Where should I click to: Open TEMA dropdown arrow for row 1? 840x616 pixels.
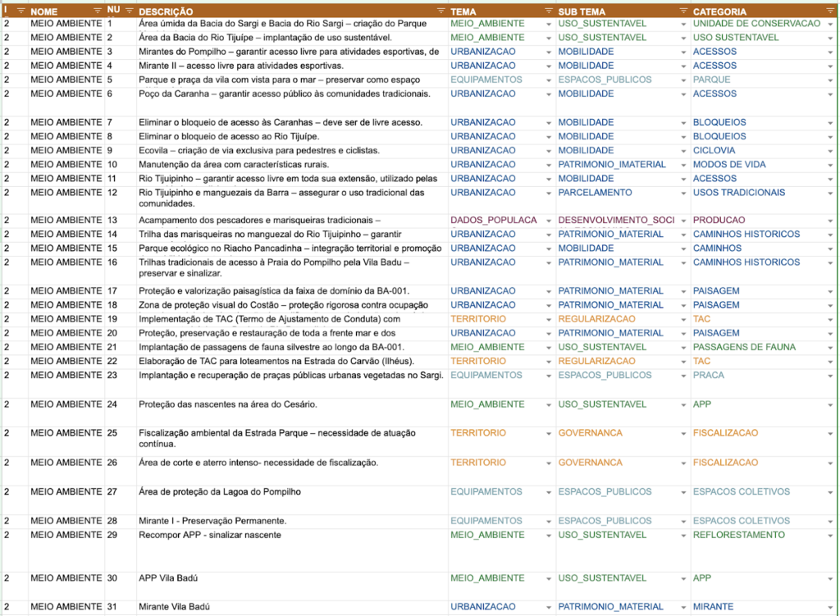tap(549, 25)
